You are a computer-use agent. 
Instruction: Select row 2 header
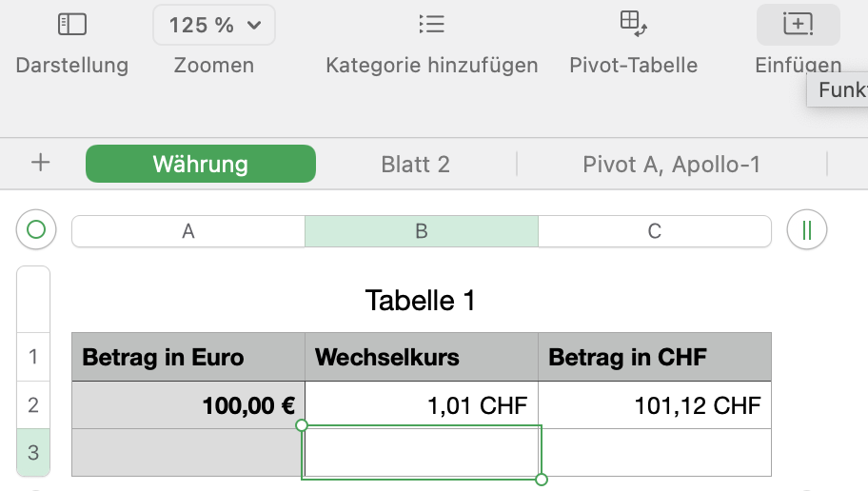click(x=33, y=405)
